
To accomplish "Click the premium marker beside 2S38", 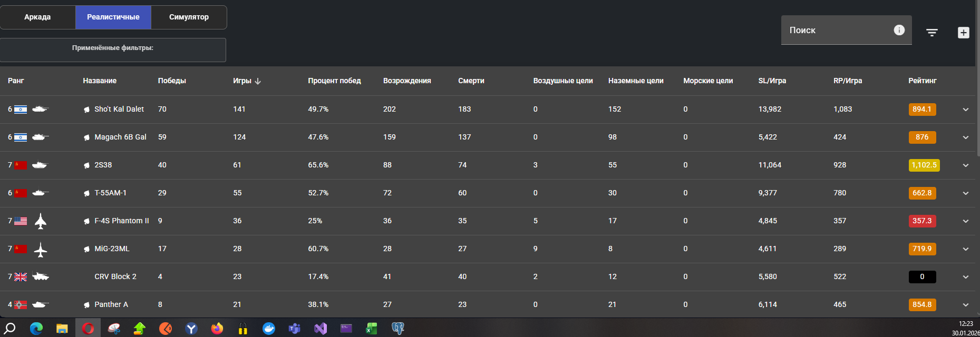I will tap(86, 165).
